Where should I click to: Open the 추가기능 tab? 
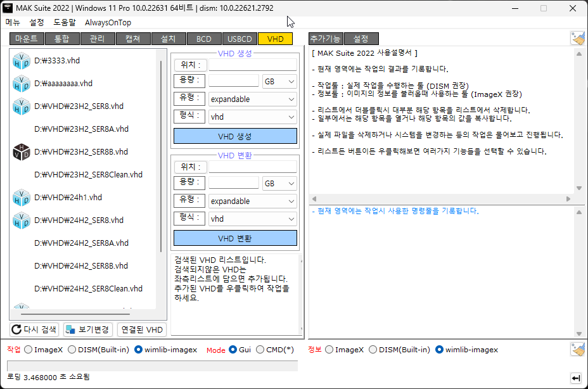coord(326,39)
